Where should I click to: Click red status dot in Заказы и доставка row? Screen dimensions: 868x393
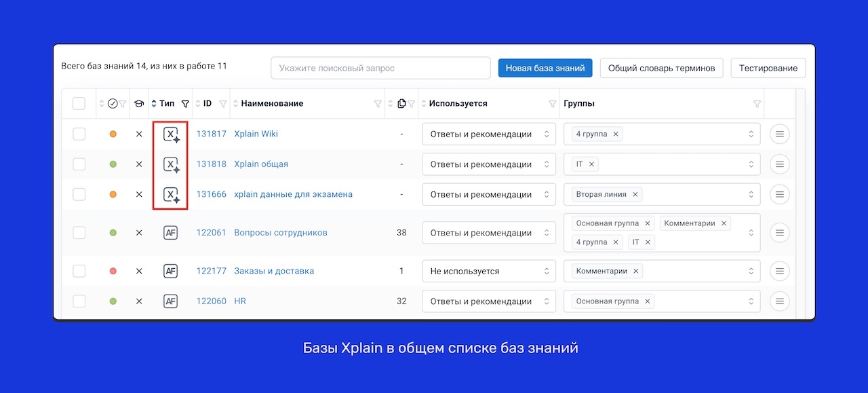(x=113, y=271)
